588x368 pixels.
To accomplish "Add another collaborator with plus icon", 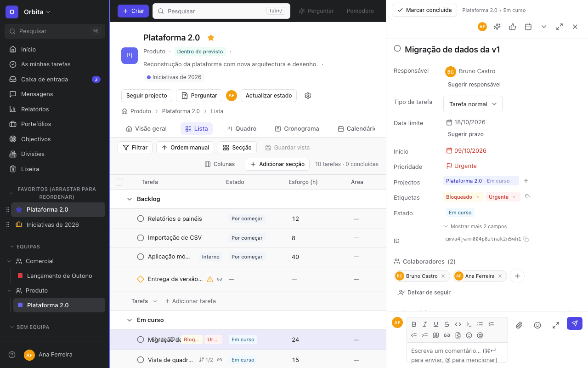I will pyautogui.click(x=517, y=276).
